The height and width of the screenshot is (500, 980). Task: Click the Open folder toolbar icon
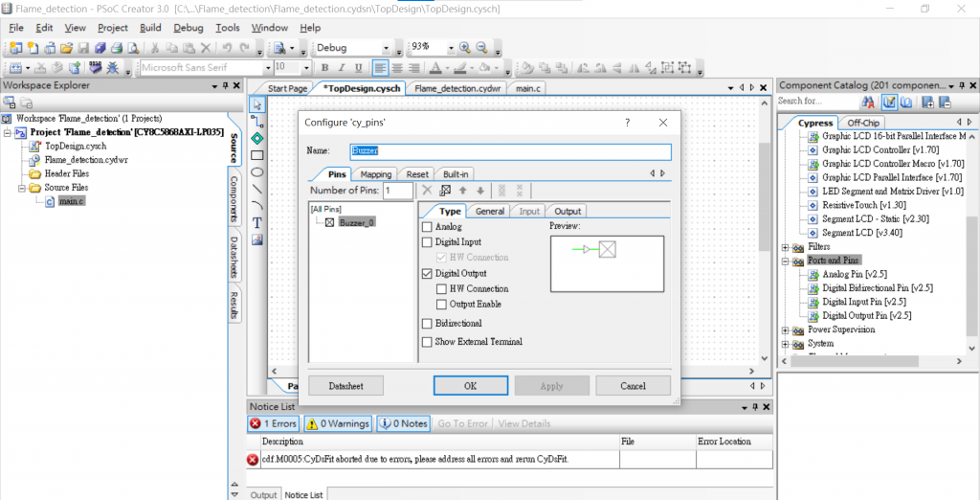click(x=66, y=48)
